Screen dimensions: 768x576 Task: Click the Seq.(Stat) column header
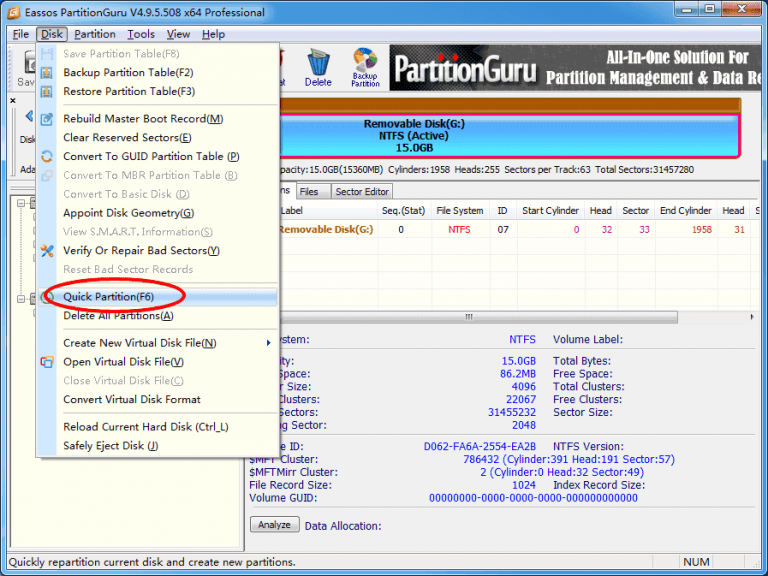click(x=404, y=211)
